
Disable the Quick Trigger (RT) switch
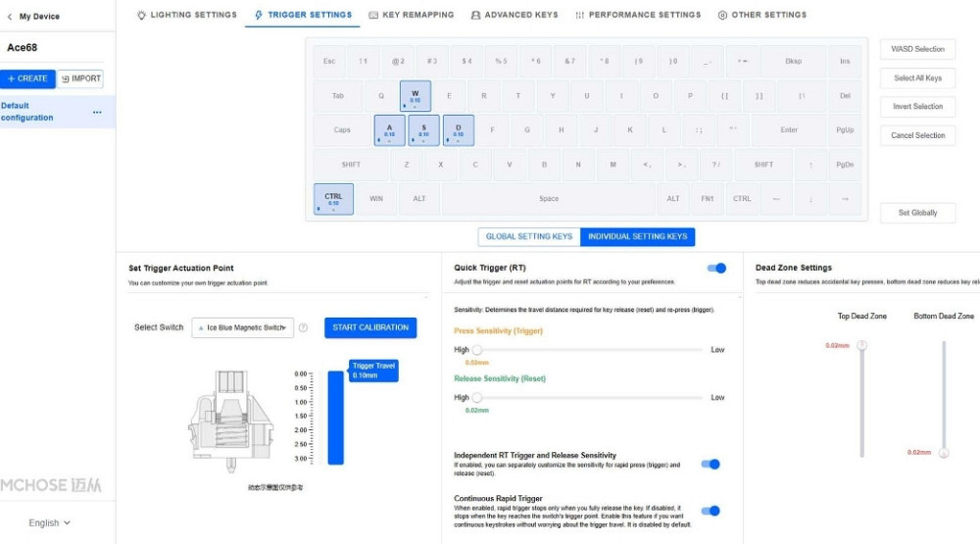(715, 268)
